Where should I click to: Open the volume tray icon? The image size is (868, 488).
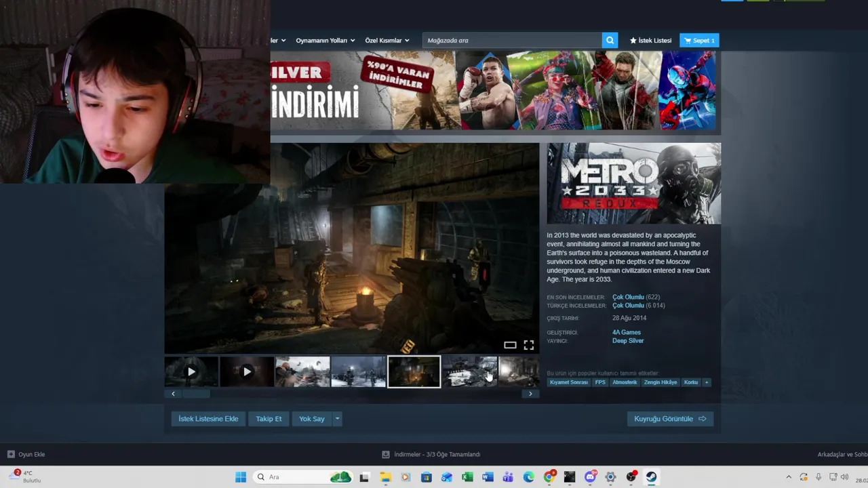[x=844, y=477]
